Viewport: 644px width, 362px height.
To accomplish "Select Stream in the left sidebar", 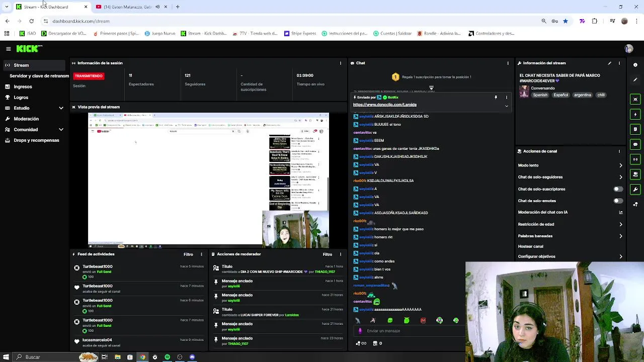I will pos(33,65).
